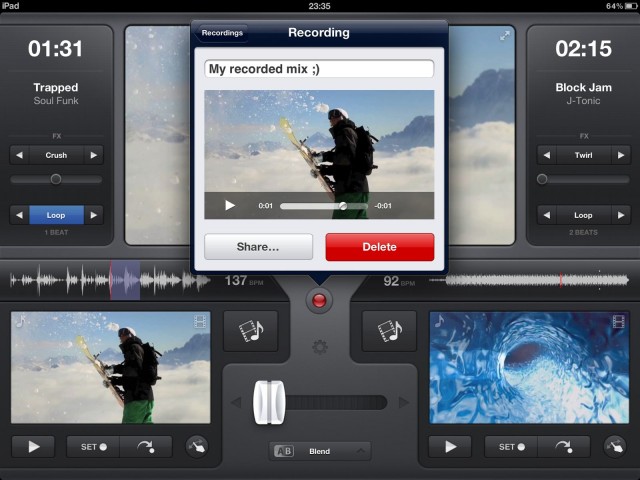
Task: Select previous effect before Twirl
Action: 546,155
